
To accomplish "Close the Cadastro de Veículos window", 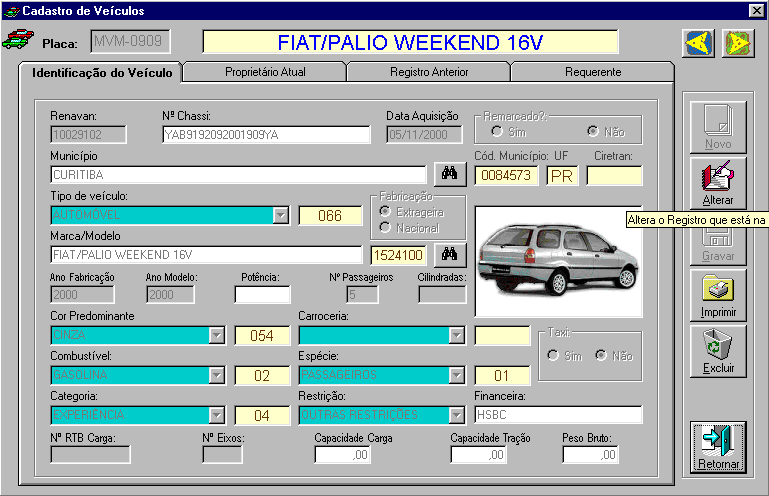I will [x=756, y=10].
